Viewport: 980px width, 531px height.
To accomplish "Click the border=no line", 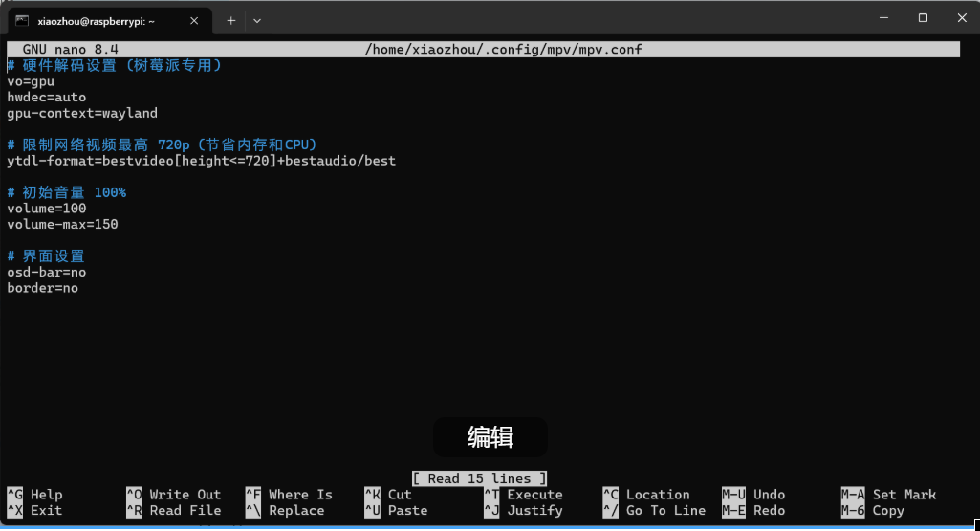I will tap(42, 288).
